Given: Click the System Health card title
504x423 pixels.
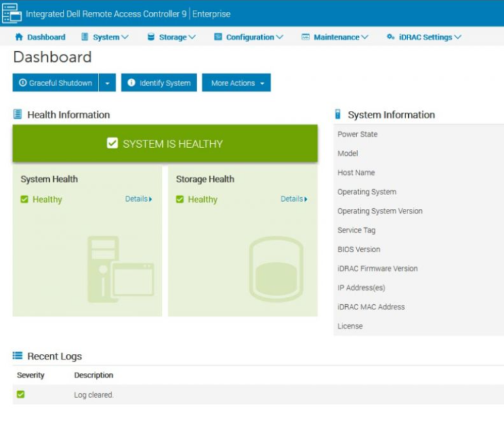Looking at the screenshot, I should pyautogui.click(x=49, y=179).
